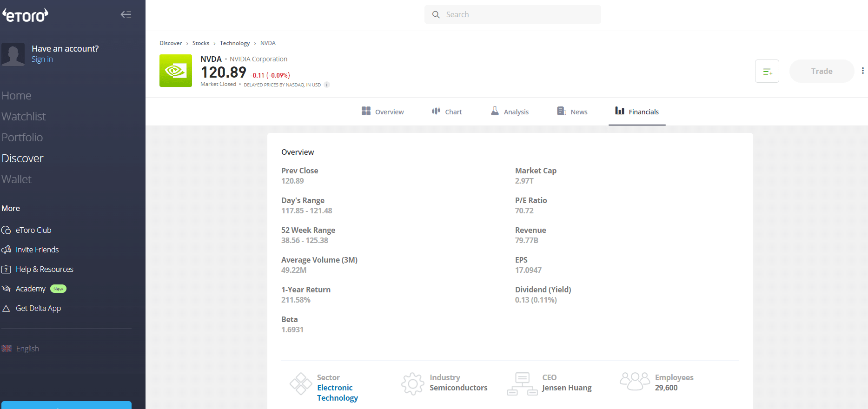Viewport: 868px width, 409px height.
Task: Click the Semiconductors industry text
Action: click(458, 388)
